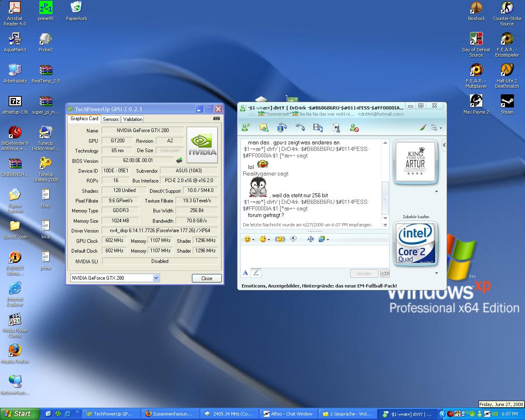Click the Zubehör kaufen link
The width and height of the screenshot is (525, 420).
click(x=416, y=217)
